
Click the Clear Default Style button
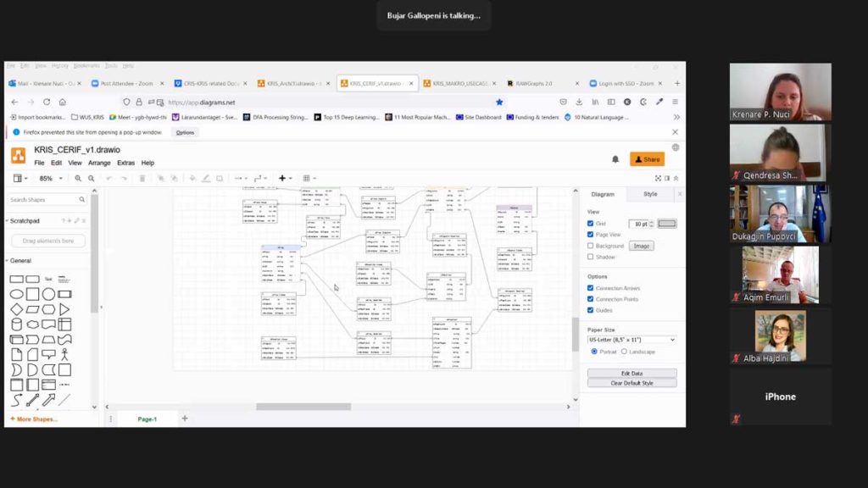[632, 383]
